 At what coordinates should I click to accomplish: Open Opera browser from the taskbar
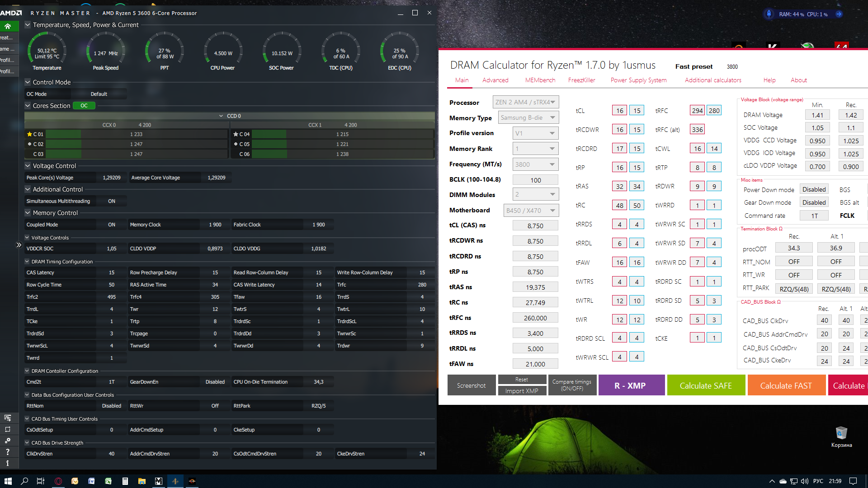pyautogui.click(x=58, y=481)
